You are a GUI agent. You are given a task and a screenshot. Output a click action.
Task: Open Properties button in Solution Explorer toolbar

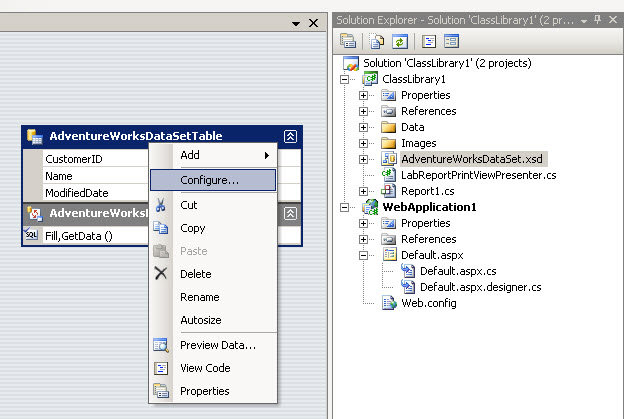click(348, 41)
